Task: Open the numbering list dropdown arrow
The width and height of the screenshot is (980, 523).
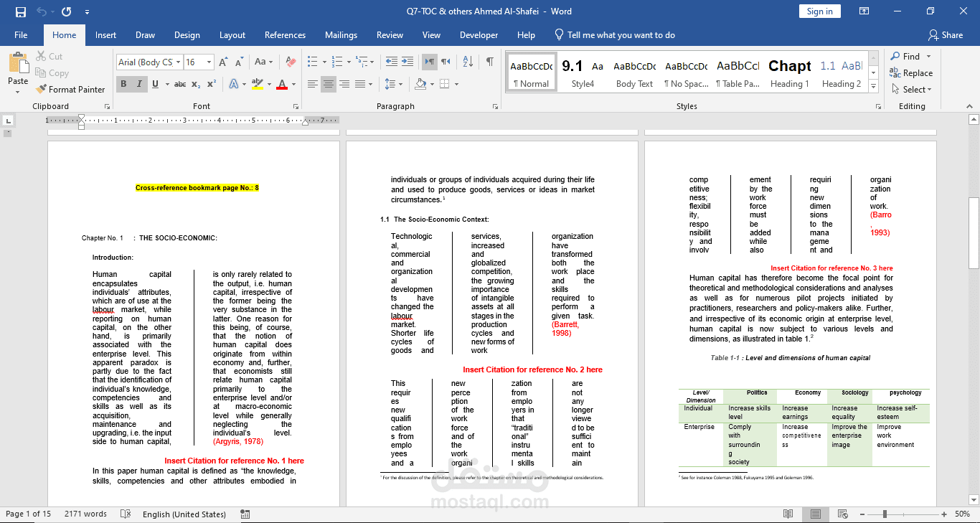Action: tap(347, 62)
